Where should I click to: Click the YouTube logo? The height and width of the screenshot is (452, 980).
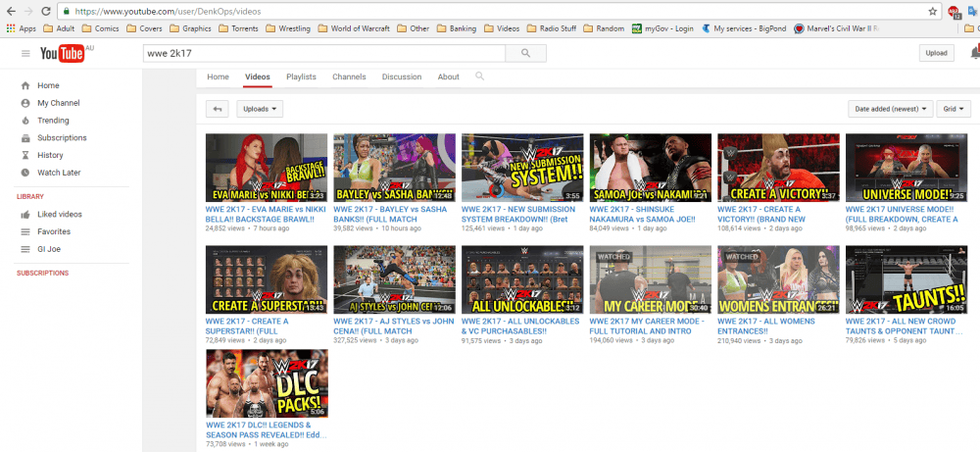pyautogui.click(x=63, y=54)
